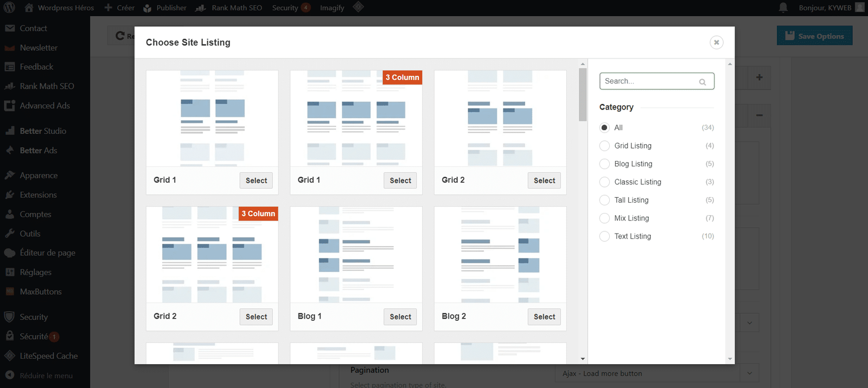Open the Créer menu in admin bar
Image resolution: width=868 pixels, height=388 pixels.
click(x=119, y=8)
